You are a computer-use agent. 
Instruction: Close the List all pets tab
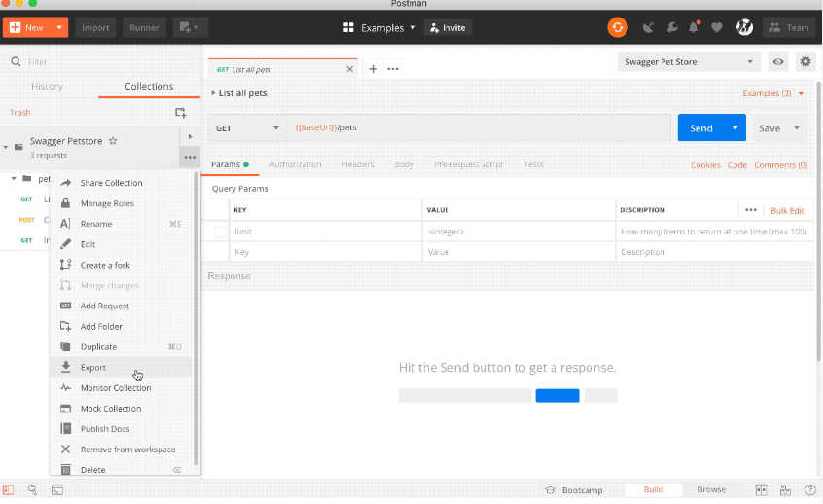[349, 69]
